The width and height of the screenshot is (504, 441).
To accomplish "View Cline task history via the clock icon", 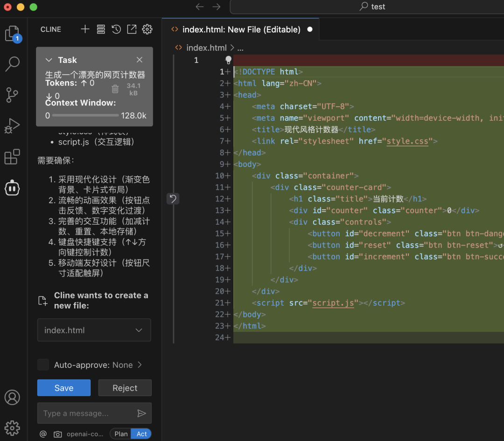I will 117,29.
